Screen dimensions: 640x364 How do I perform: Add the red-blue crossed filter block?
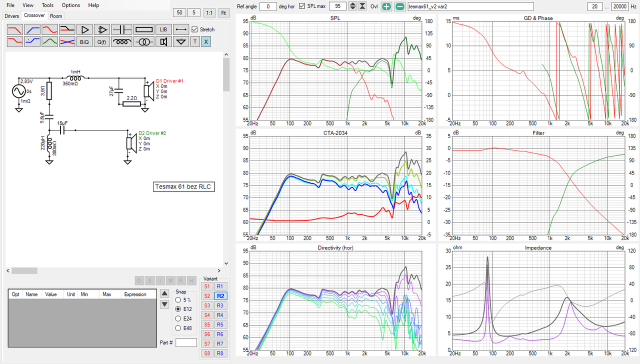click(x=67, y=42)
